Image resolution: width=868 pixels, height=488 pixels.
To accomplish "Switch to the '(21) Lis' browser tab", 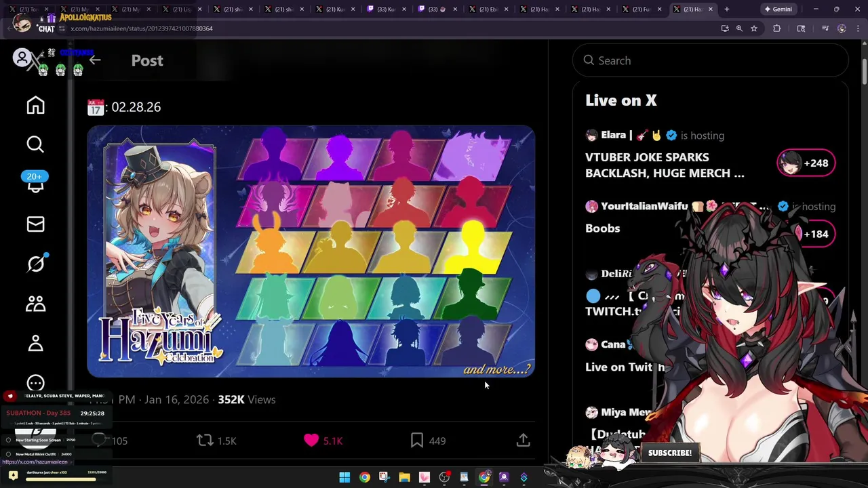I will pos(182,9).
